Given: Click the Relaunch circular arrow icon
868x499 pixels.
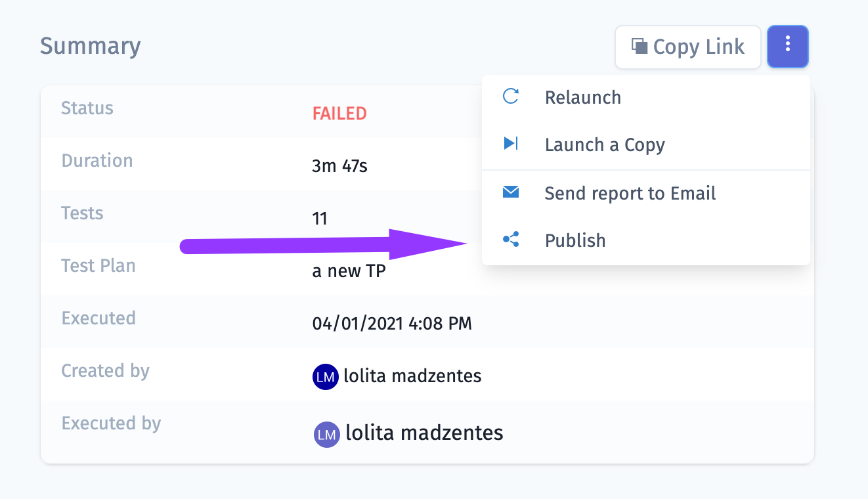Looking at the screenshot, I should (x=510, y=97).
